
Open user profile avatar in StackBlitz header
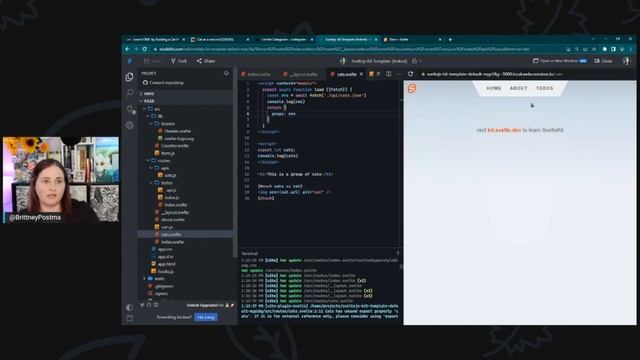pos(626,61)
